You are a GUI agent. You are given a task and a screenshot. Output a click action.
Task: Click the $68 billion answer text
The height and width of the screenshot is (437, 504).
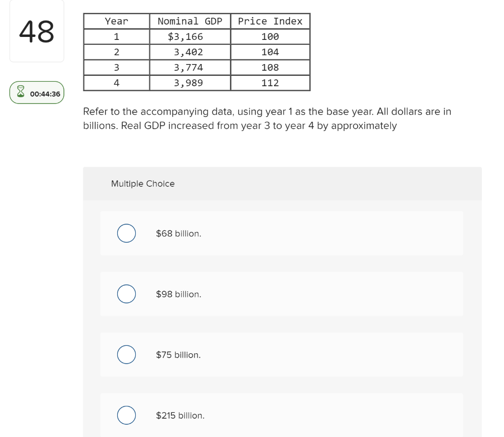(178, 233)
